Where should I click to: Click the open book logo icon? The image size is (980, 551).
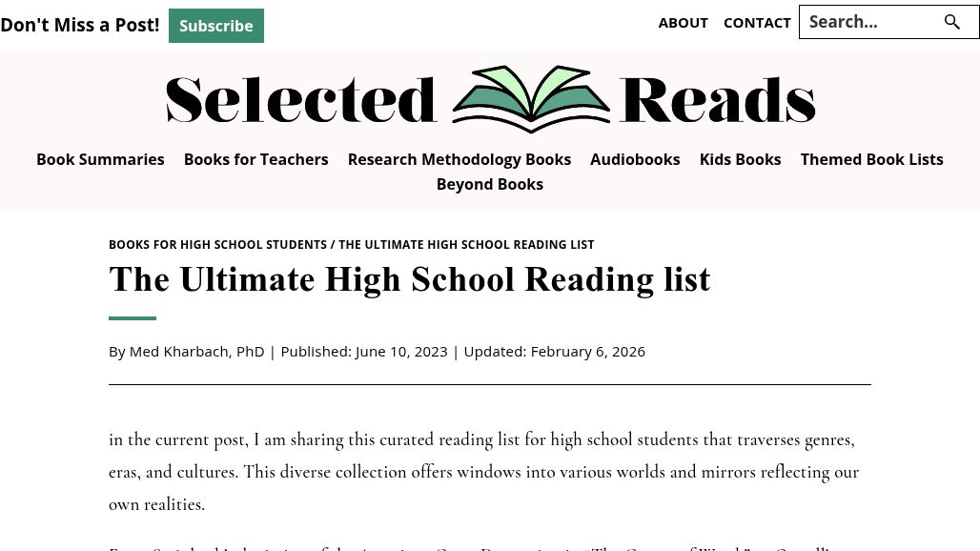[530, 99]
